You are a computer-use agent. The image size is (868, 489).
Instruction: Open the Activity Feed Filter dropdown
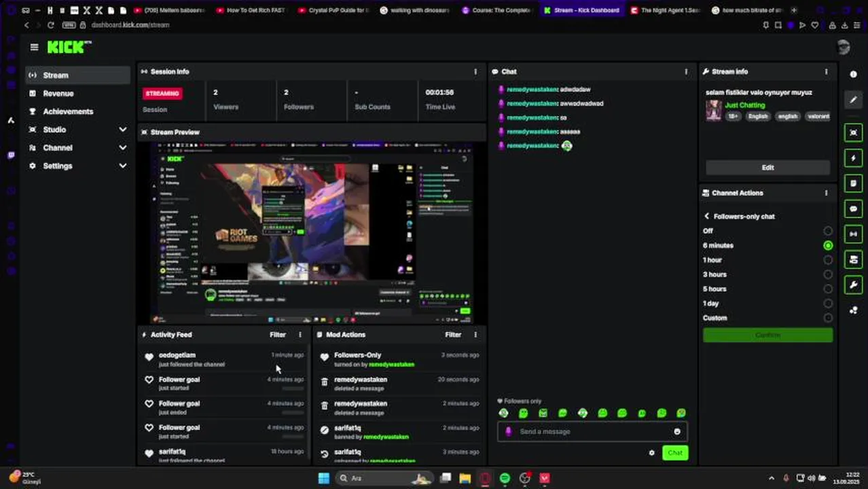(x=278, y=334)
